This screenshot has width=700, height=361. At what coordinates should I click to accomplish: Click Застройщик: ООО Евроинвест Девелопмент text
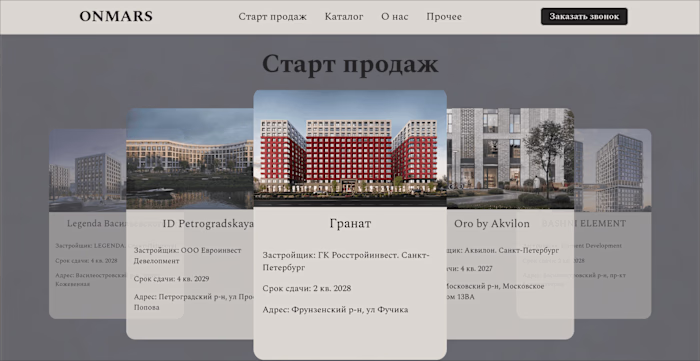[188, 255]
